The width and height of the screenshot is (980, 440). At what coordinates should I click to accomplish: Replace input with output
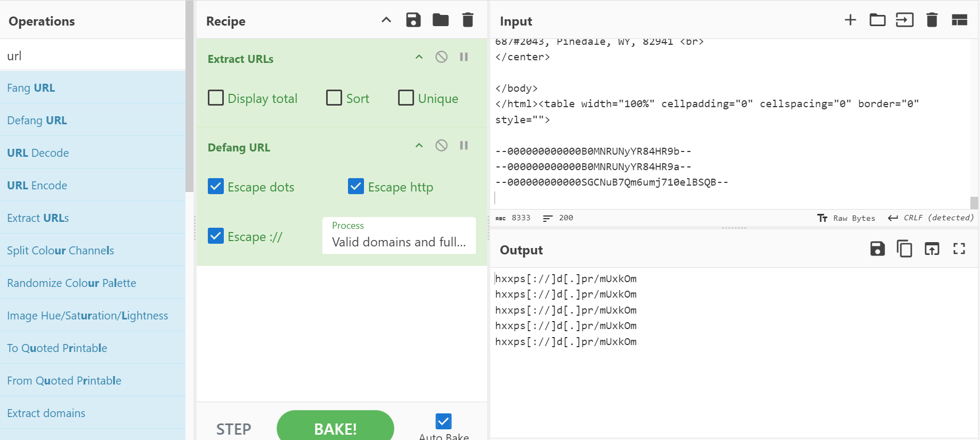click(x=932, y=249)
